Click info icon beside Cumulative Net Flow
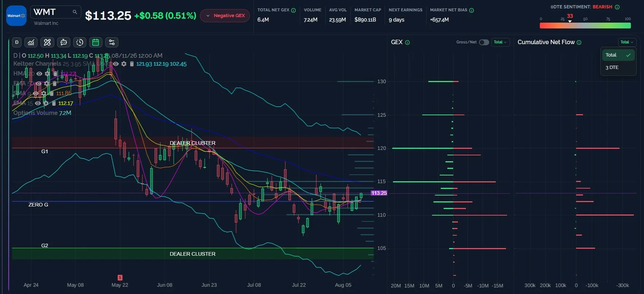 pos(579,42)
